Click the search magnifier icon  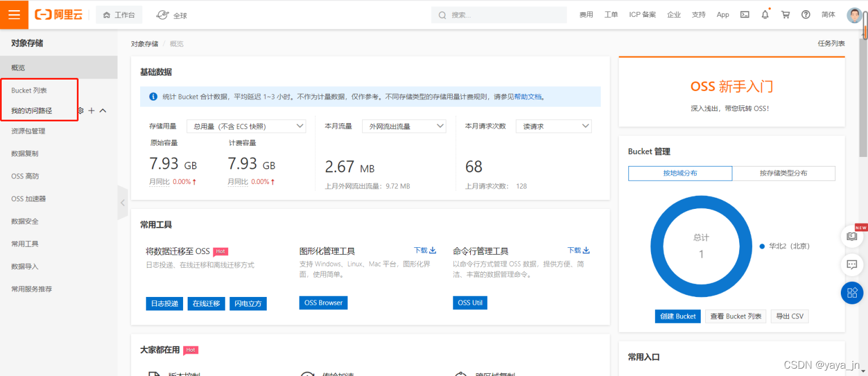pyautogui.click(x=442, y=15)
